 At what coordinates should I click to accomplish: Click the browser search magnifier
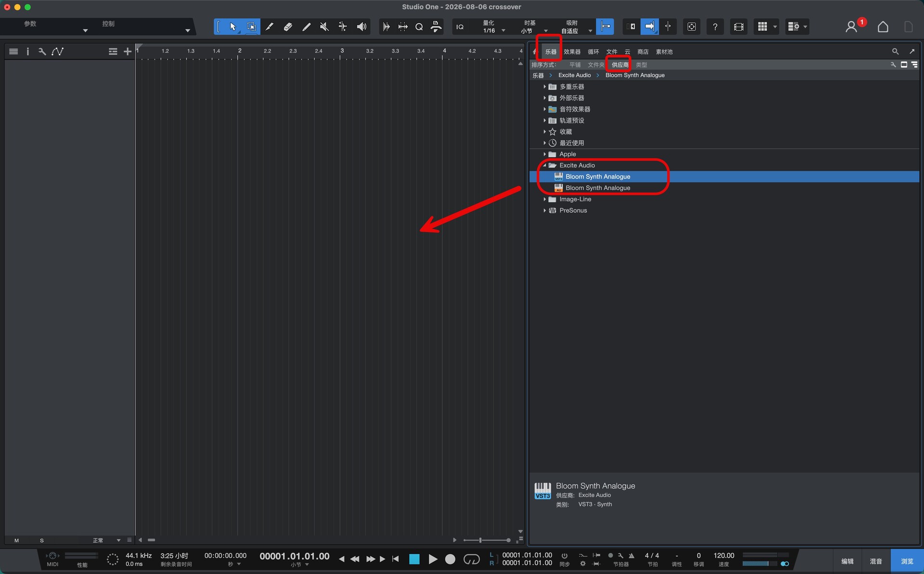(x=895, y=52)
